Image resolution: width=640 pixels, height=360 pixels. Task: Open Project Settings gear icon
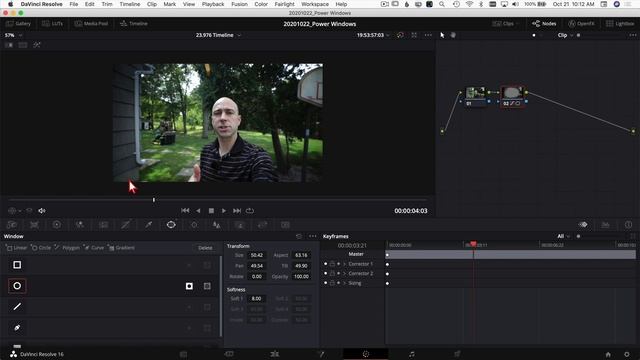pos(627,354)
